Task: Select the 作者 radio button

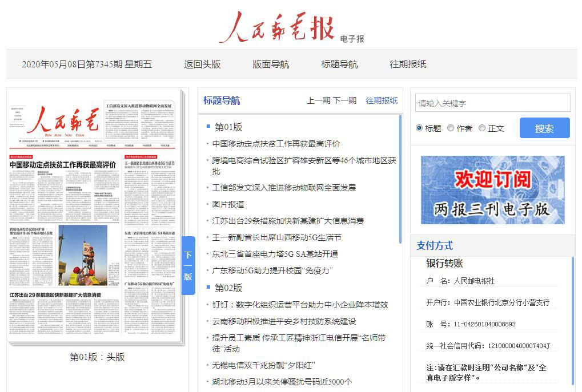Action: pos(451,128)
